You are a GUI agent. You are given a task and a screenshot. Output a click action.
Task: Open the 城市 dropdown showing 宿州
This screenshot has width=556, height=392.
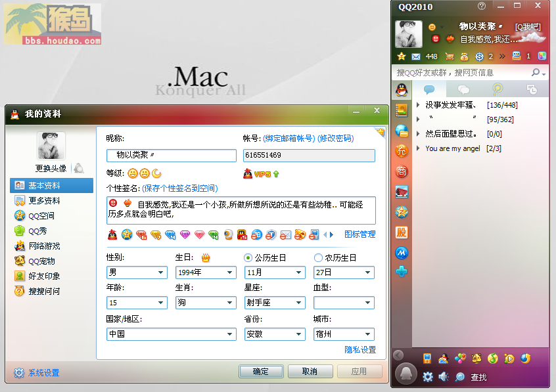point(344,334)
